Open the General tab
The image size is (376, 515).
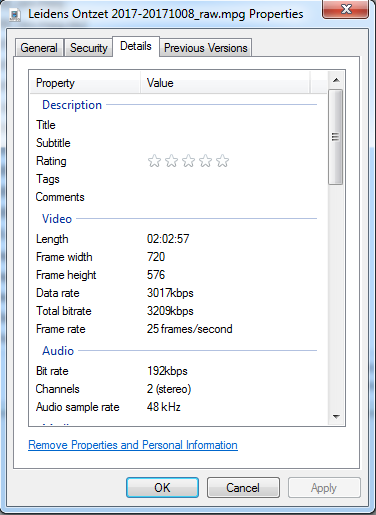pyautogui.click(x=39, y=48)
